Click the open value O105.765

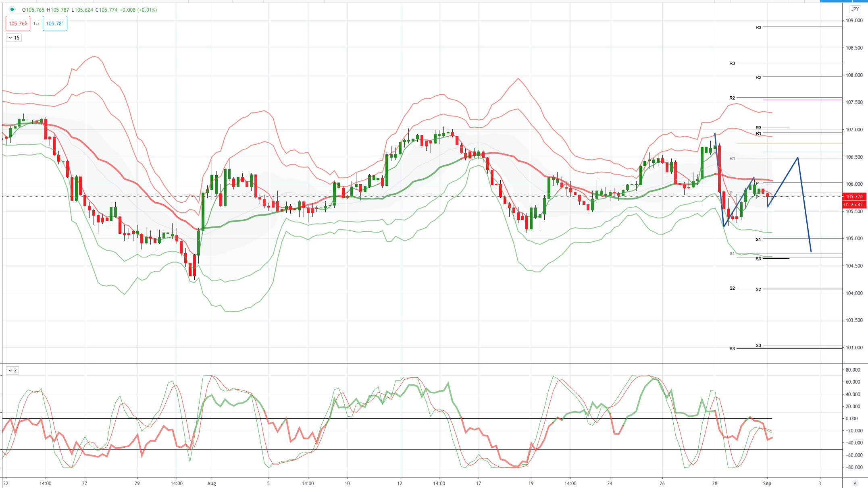33,10
